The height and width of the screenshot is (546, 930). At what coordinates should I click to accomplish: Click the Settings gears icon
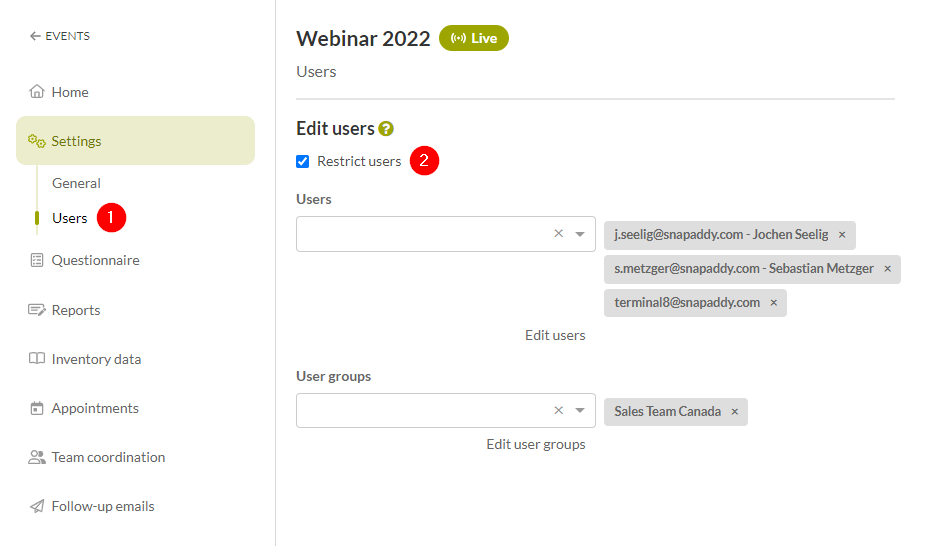[x=37, y=141]
